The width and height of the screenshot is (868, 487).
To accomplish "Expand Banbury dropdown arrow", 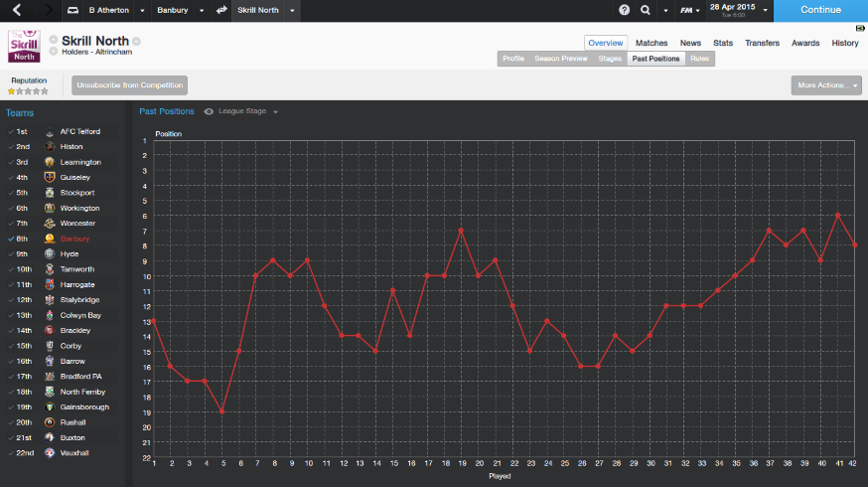I will pyautogui.click(x=202, y=11).
